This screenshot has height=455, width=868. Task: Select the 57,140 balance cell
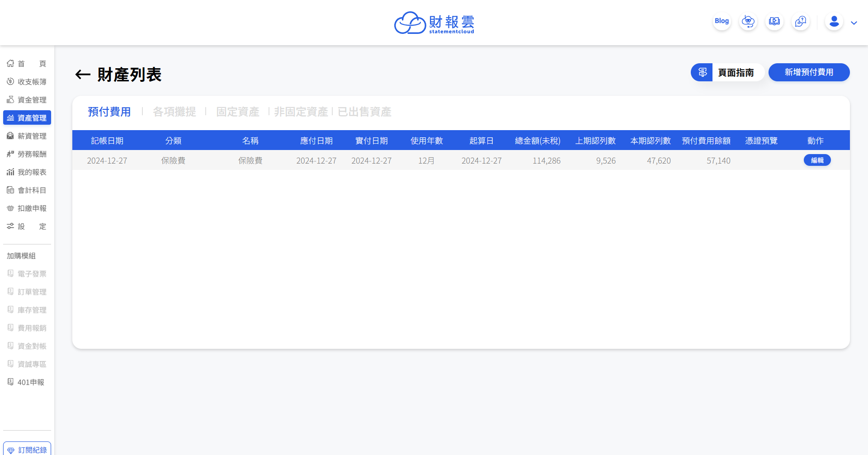pos(718,161)
